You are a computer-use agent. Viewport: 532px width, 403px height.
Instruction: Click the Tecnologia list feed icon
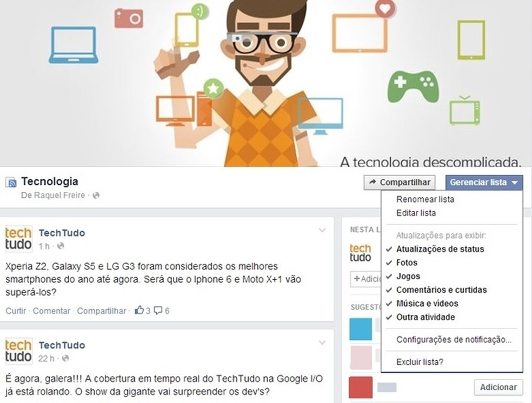[11, 183]
